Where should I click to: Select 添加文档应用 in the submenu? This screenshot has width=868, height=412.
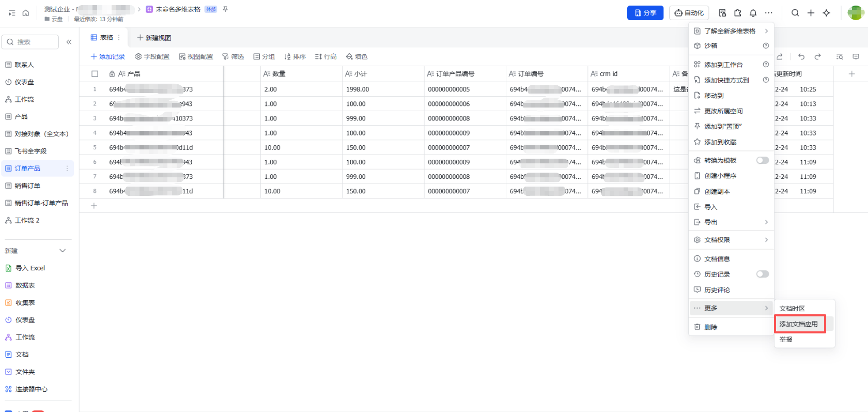pos(799,324)
